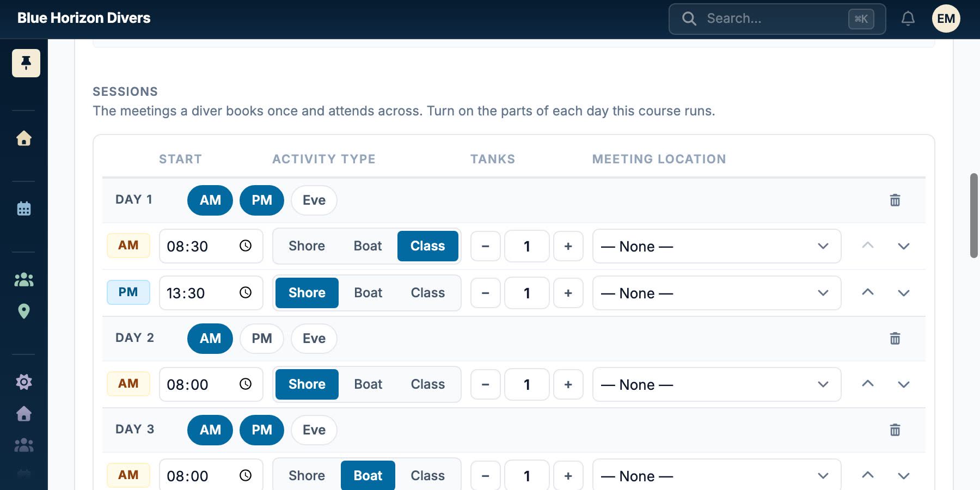Image resolution: width=980 pixels, height=490 pixels.
Task: Click the 08:00 start time for Day 2
Action: pyautogui.click(x=211, y=384)
